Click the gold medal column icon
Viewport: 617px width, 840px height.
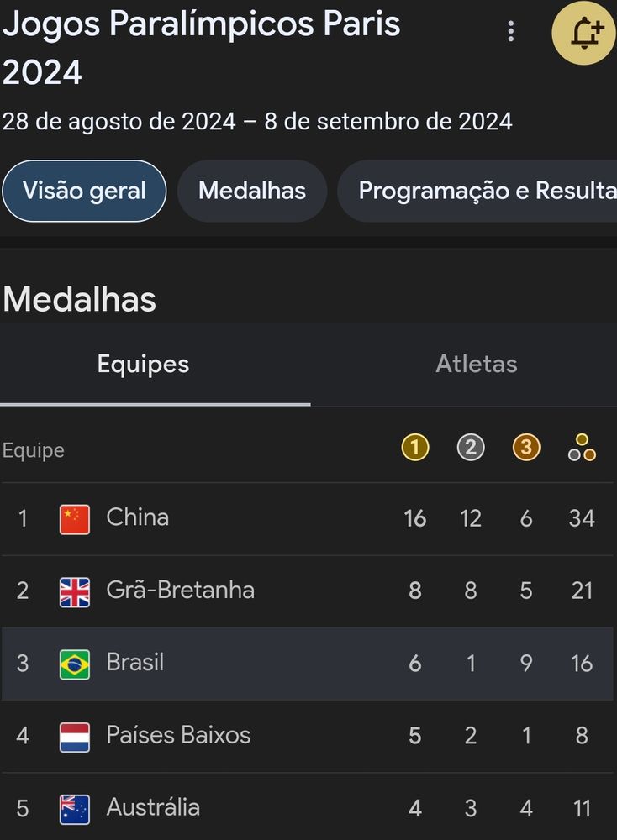(x=414, y=448)
